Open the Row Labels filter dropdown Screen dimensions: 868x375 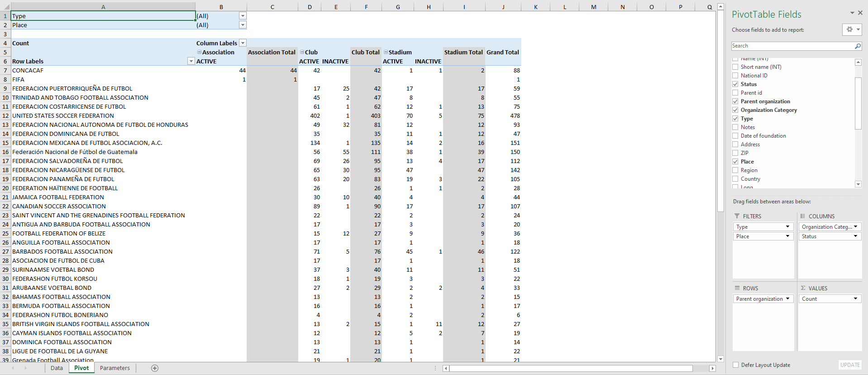(191, 61)
